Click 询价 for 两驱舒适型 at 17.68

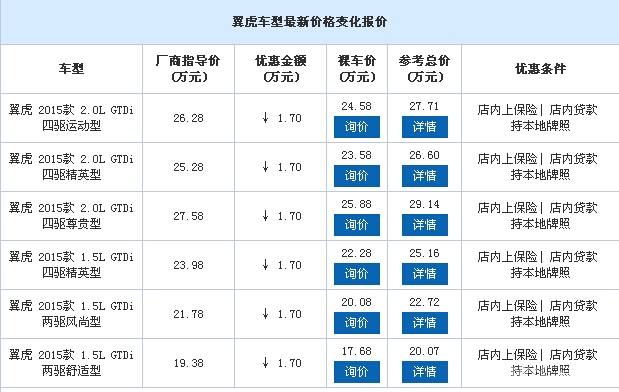(x=356, y=371)
